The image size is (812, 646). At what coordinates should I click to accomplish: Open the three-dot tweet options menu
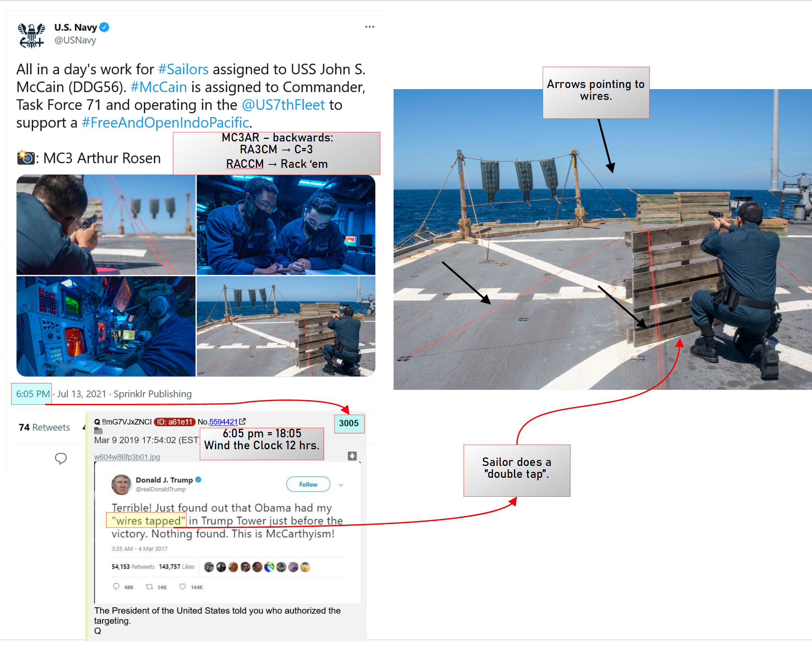[x=369, y=27]
